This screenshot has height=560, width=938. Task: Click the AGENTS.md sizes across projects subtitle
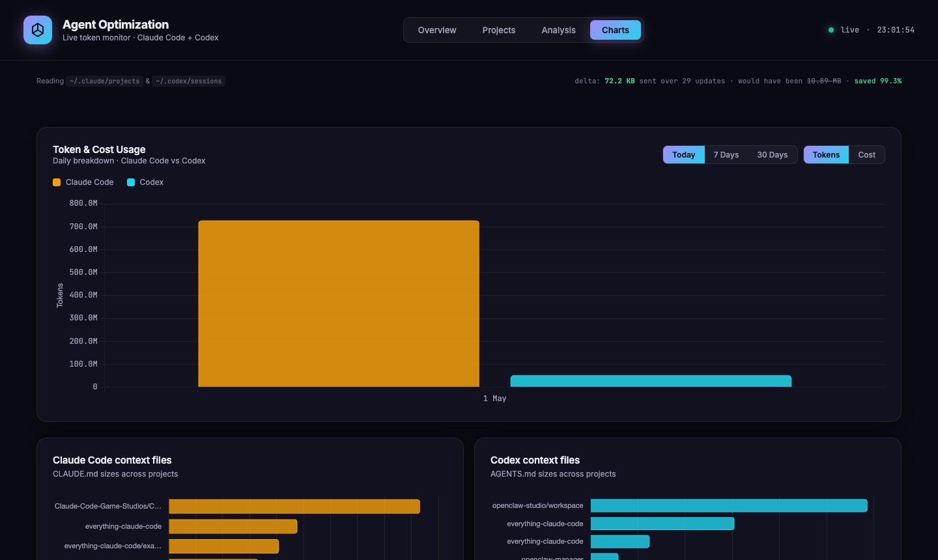553,474
